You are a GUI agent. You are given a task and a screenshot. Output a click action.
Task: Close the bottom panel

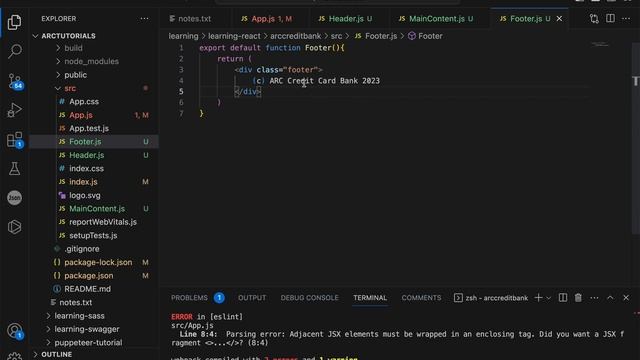[626, 298]
